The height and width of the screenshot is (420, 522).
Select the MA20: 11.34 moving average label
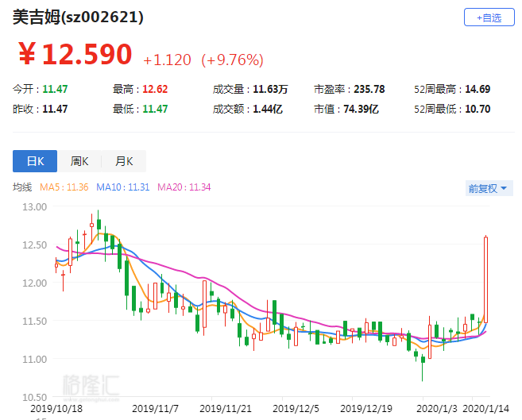pos(184,187)
